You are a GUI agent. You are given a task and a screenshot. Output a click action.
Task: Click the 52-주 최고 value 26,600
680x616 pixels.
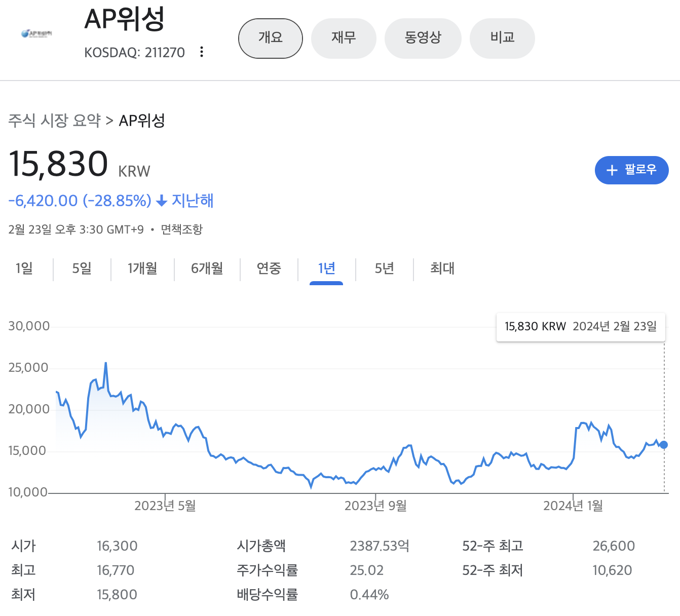click(x=614, y=546)
